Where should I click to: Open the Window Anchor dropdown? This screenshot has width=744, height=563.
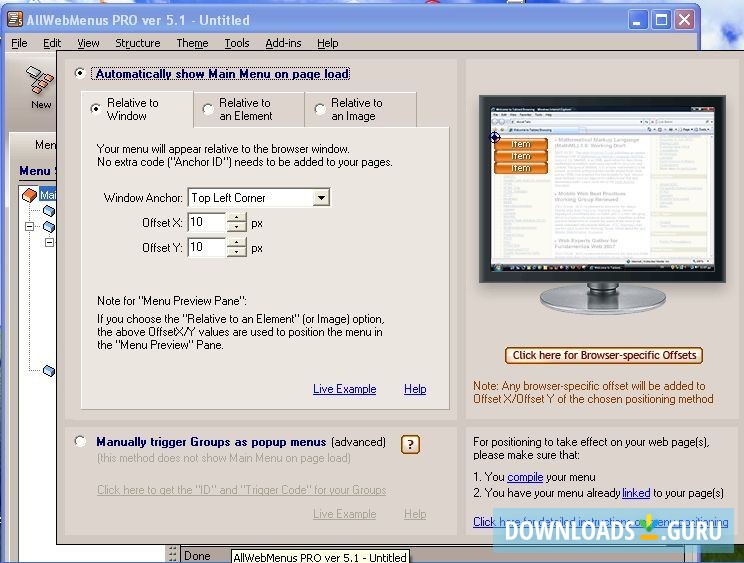click(321, 198)
